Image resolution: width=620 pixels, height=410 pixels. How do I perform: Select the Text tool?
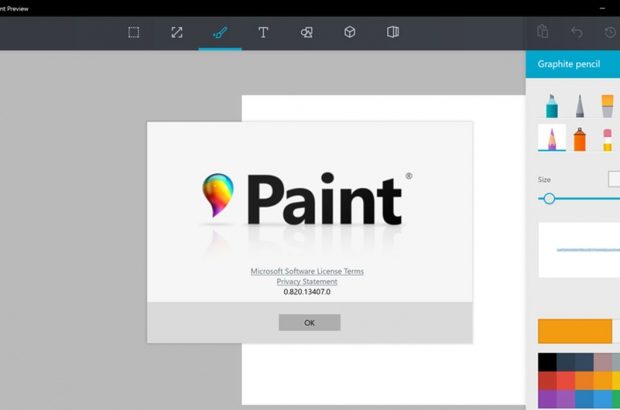pyautogui.click(x=263, y=32)
